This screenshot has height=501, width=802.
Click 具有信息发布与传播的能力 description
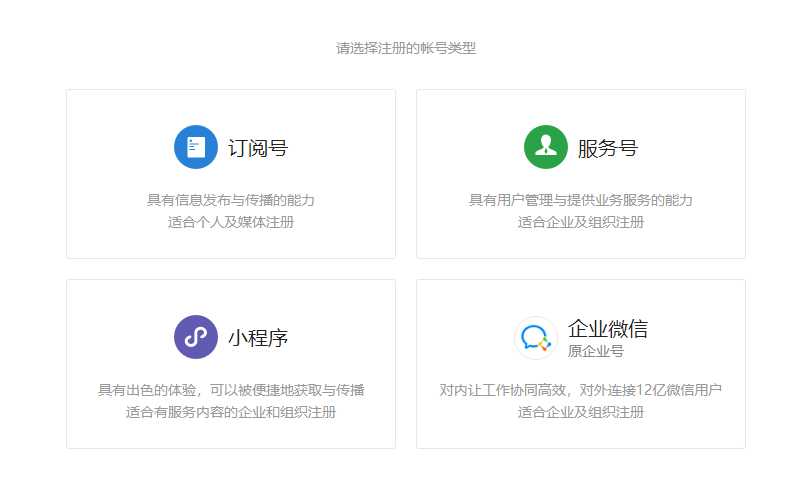point(231,200)
